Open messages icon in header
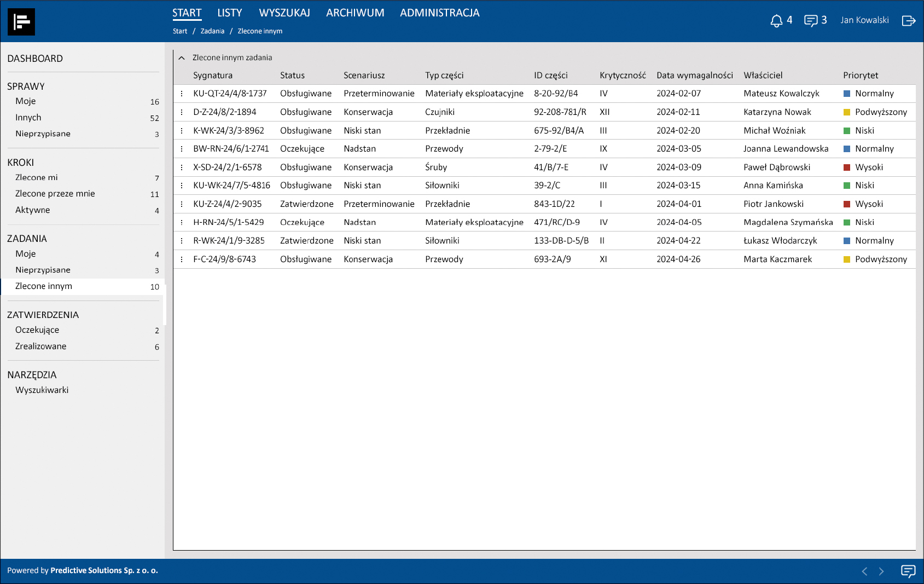 coord(811,21)
